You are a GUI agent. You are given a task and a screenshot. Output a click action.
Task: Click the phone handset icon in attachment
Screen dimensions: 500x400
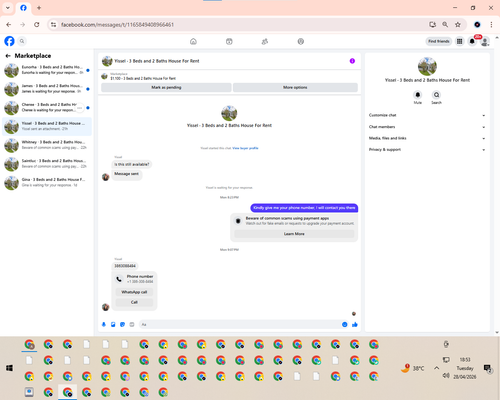pos(119,279)
